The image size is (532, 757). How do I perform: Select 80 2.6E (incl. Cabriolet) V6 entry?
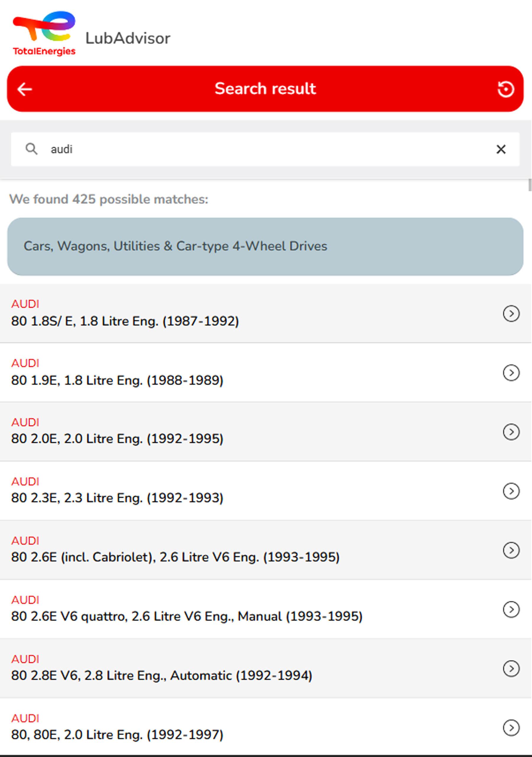(x=266, y=550)
